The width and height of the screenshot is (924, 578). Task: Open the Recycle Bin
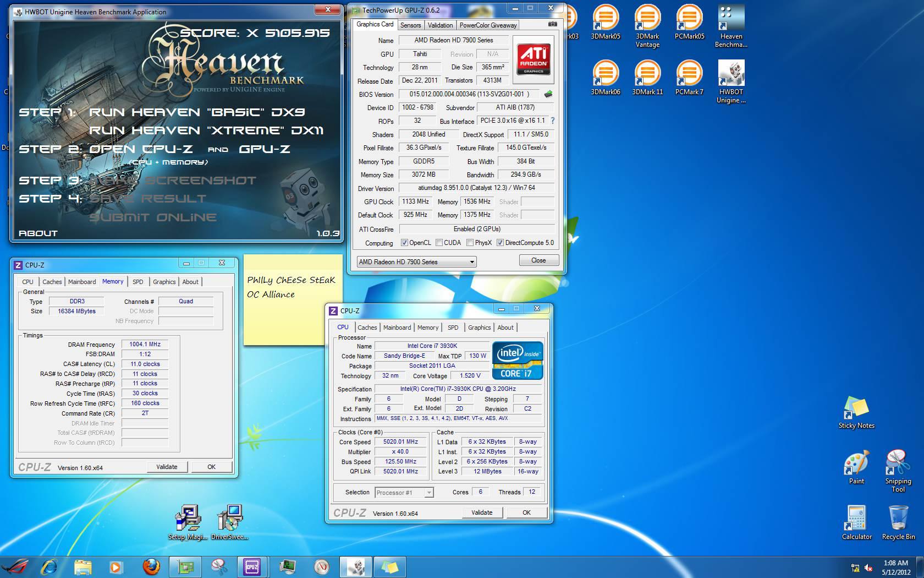898,523
